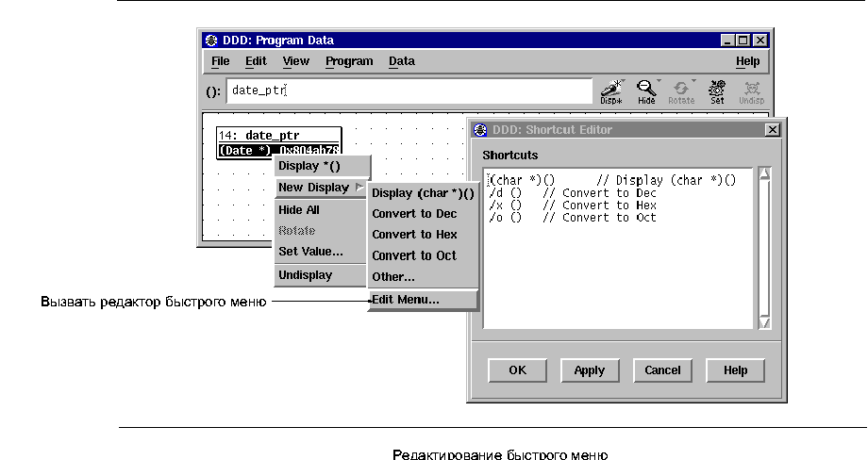Image resolution: width=868 pixels, height=460 pixels.
Task: Select Set Value... in the context menu
Action: click(321, 252)
